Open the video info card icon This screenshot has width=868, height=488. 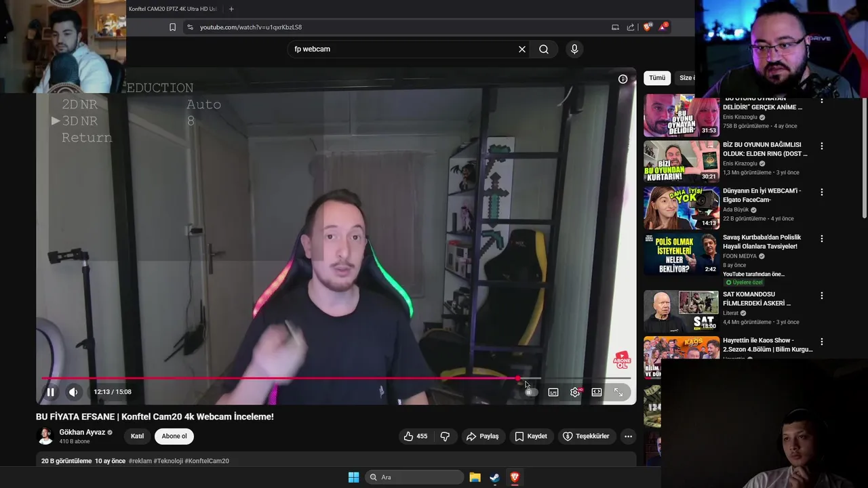(x=623, y=79)
